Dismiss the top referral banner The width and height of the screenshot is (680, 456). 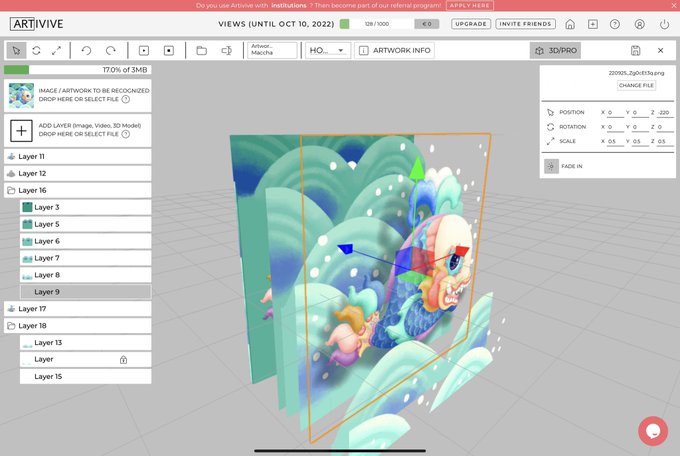click(x=675, y=5)
